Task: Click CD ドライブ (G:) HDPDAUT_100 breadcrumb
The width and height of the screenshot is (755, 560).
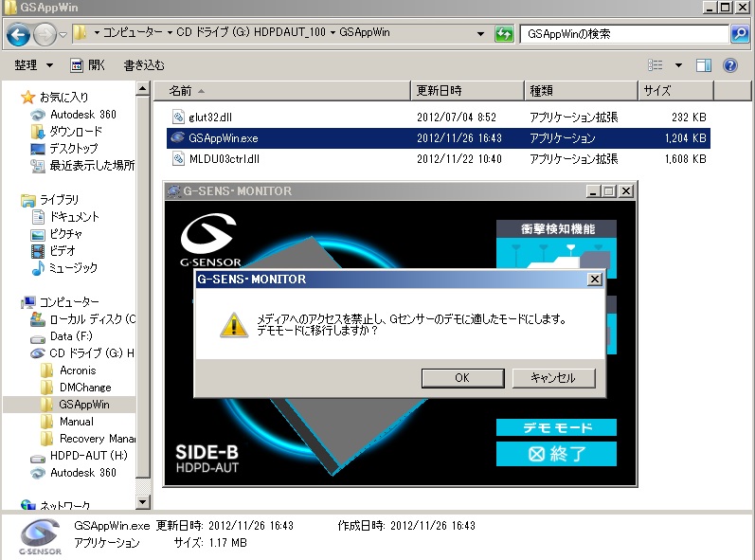Action: click(x=251, y=32)
